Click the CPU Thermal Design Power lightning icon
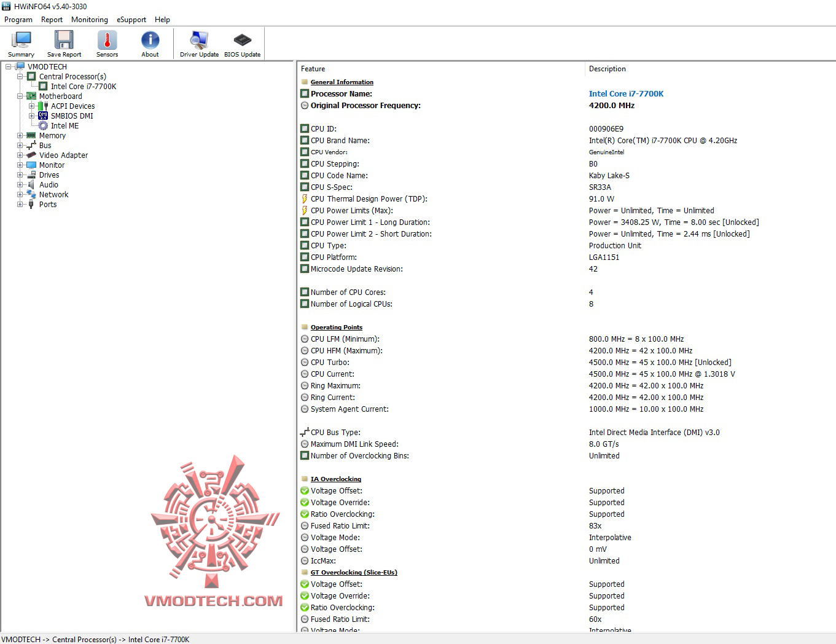The height and width of the screenshot is (644, 836). 304,198
